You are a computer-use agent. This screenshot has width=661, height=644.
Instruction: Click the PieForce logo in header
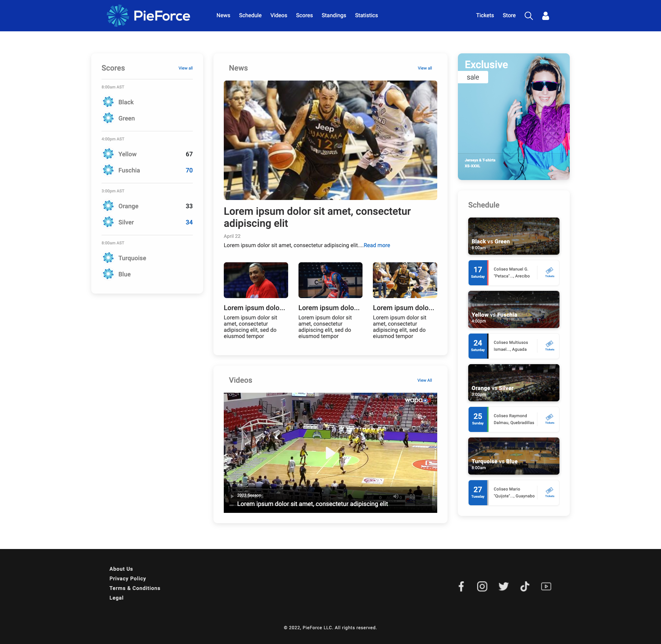[x=149, y=16]
